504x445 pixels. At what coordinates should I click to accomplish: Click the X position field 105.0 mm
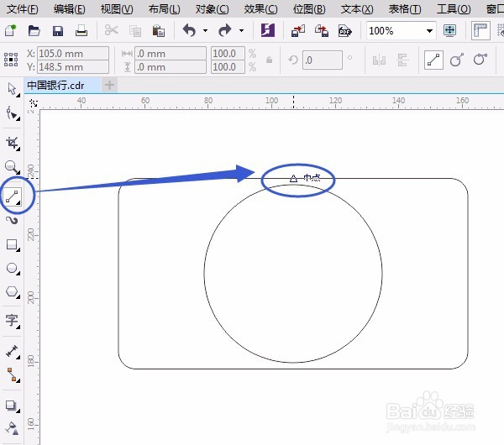pyautogui.click(x=73, y=54)
